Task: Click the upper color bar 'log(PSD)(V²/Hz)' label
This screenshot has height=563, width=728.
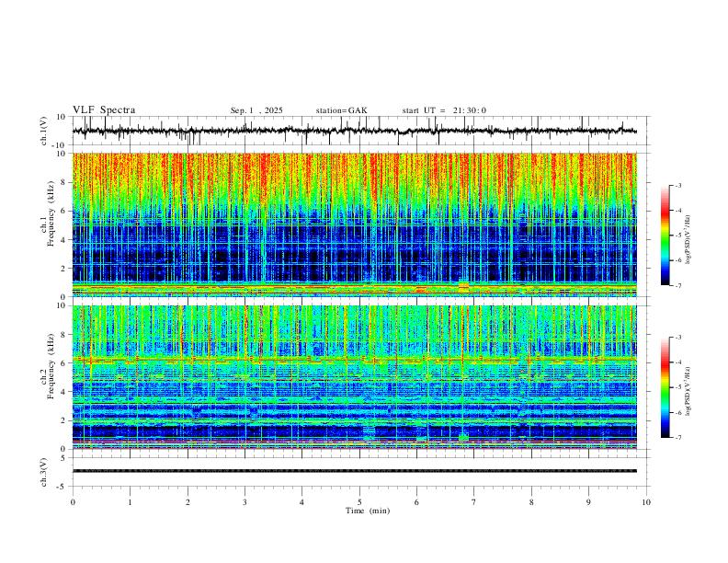Action: point(688,240)
